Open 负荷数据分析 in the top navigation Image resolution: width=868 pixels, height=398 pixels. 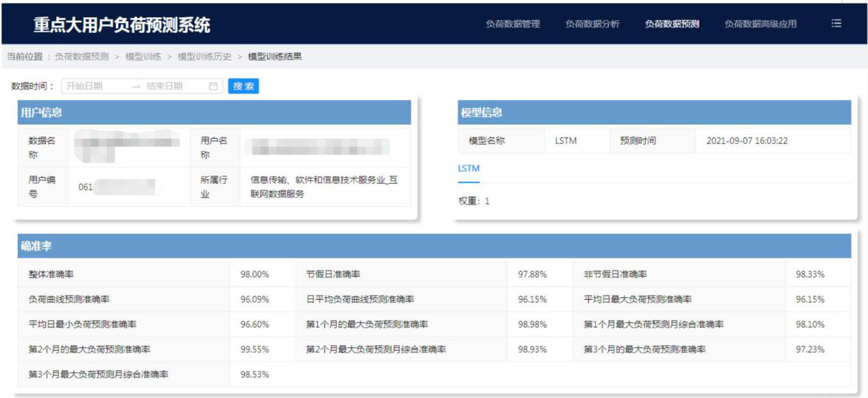(592, 24)
